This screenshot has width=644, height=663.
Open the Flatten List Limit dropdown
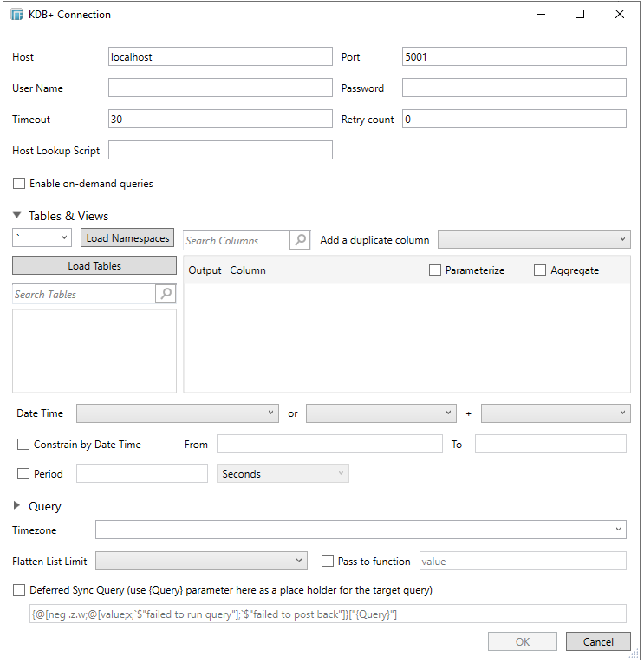coord(201,562)
